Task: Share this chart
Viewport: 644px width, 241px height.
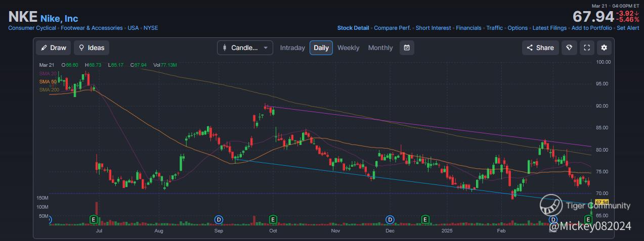Action: (x=540, y=48)
